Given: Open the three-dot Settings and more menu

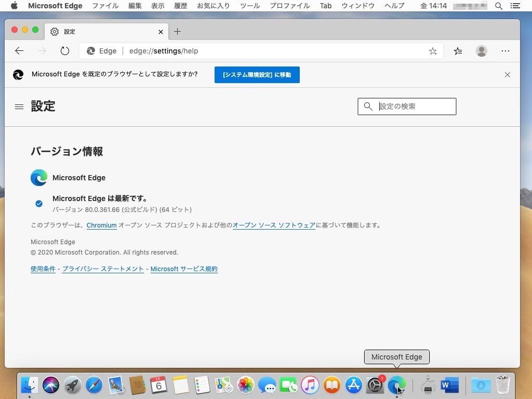Looking at the screenshot, I should [505, 51].
